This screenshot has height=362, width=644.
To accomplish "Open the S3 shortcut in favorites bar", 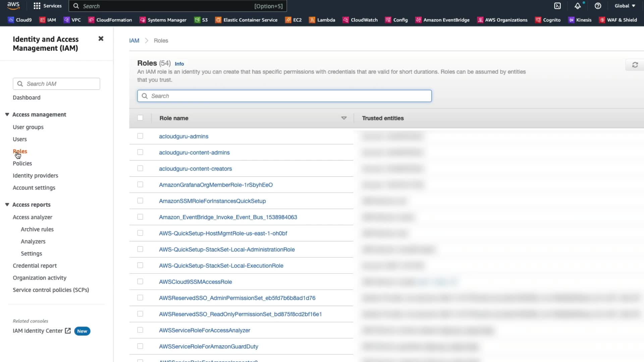I will 201,20.
